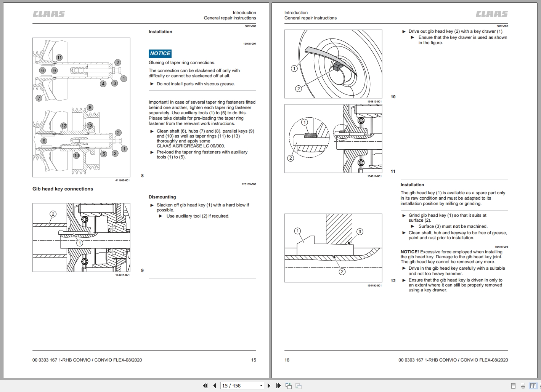Click the CLAAS logo on the right page

(492, 13)
